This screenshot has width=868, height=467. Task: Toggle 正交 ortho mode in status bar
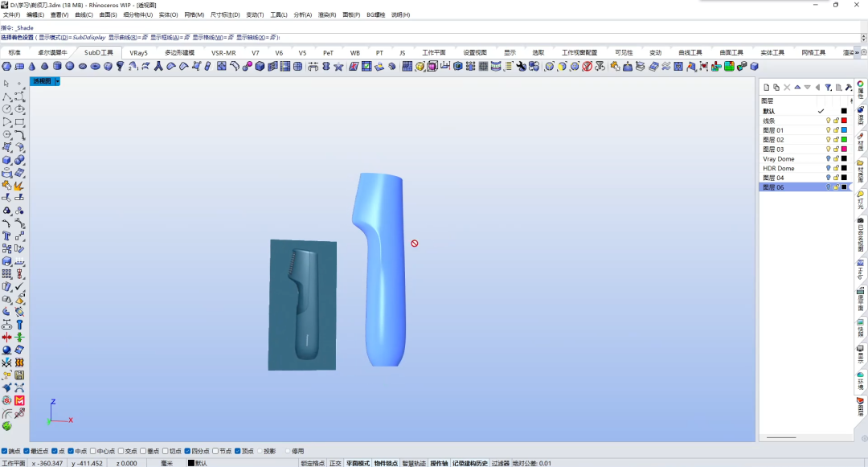click(335, 463)
